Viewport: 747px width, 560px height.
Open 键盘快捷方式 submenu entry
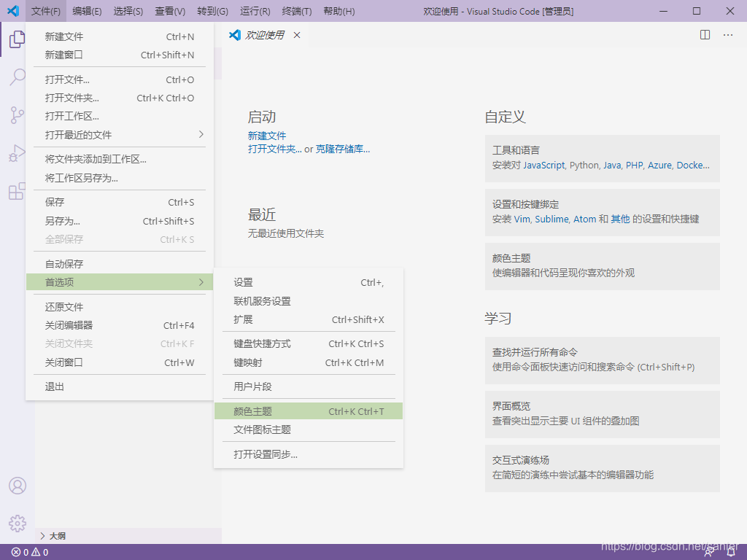pyautogui.click(x=309, y=344)
